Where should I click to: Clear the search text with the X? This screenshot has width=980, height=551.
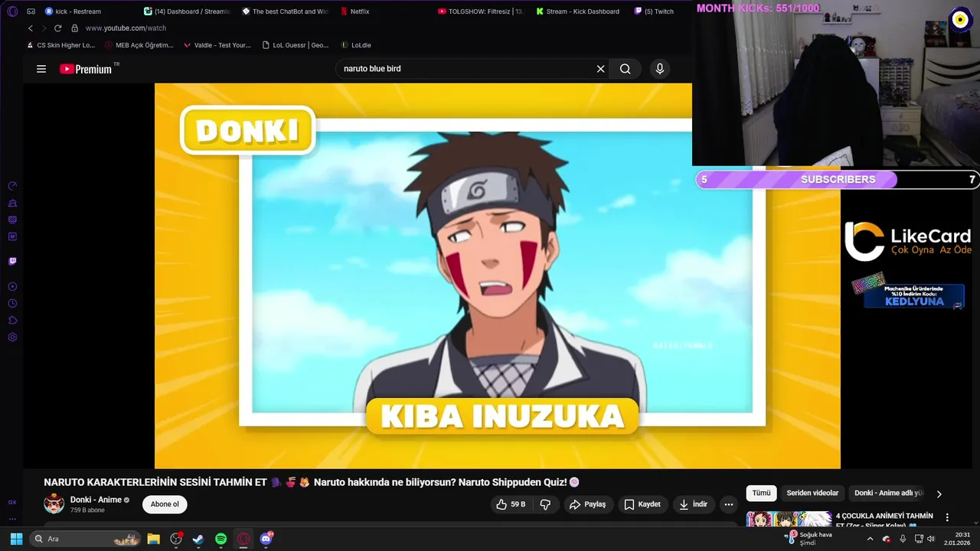600,69
